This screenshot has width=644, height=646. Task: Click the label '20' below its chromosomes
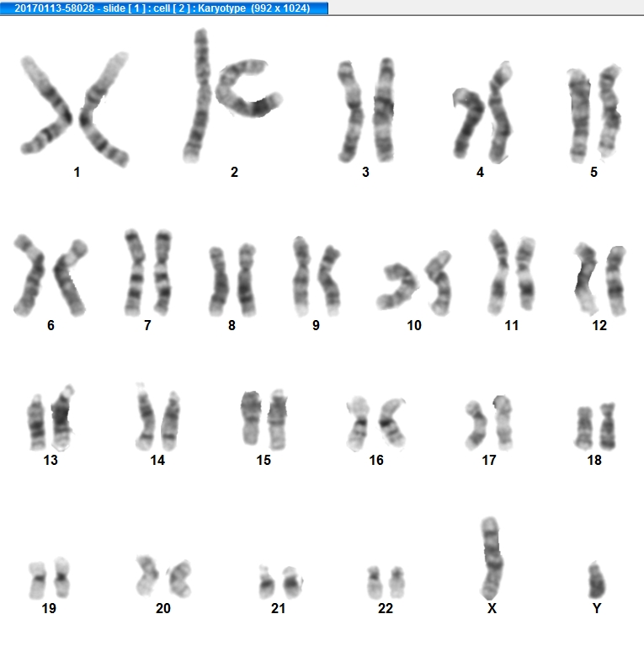pyautogui.click(x=163, y=608)
